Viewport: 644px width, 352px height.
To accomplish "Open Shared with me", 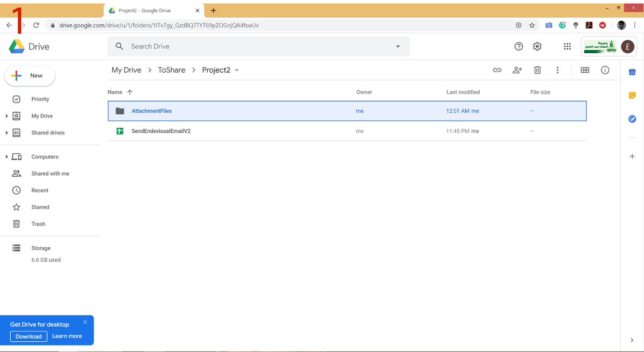I will (50, 174).
